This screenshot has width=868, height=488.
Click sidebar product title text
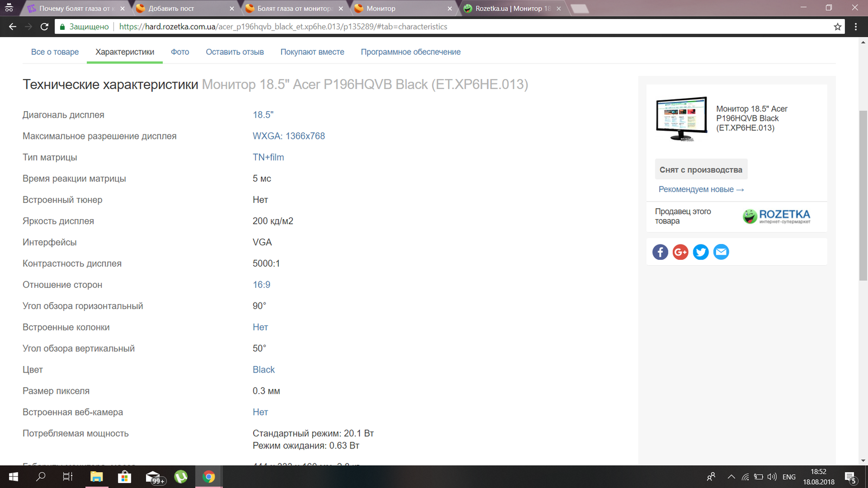coord(752,118)
